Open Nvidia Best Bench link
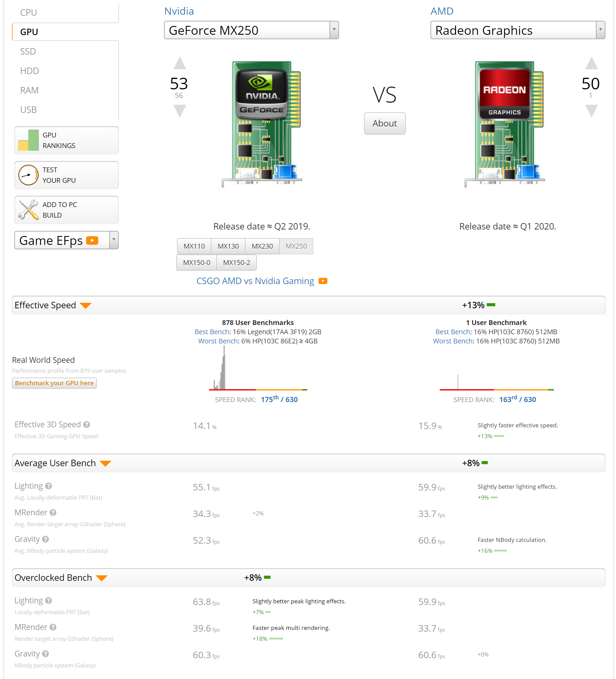The image size is (616, 679). [x=212, y=332]
